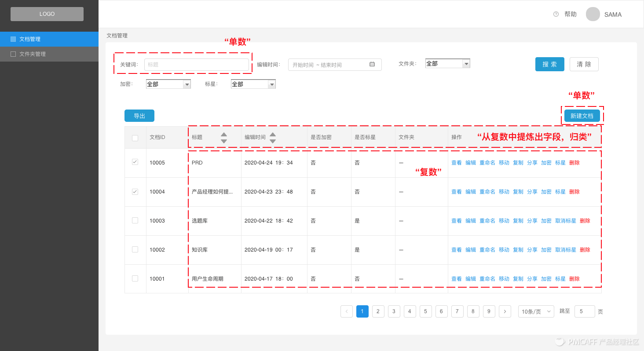This screenshot has height=351, width=644.
Task: Go to page 4 in pagination
Action: pyautogui.click(x=410, y=311)
